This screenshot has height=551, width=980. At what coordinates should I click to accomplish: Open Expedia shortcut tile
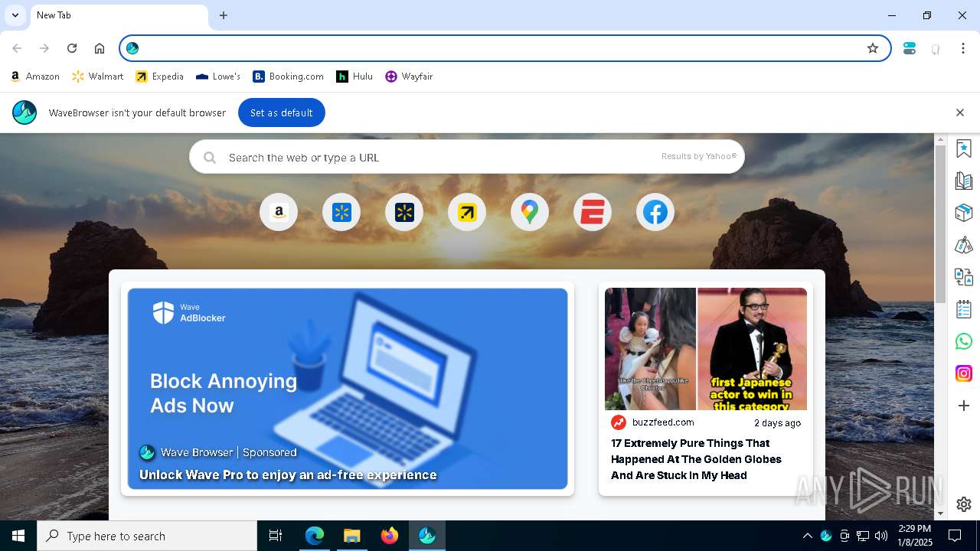[467, 212]
